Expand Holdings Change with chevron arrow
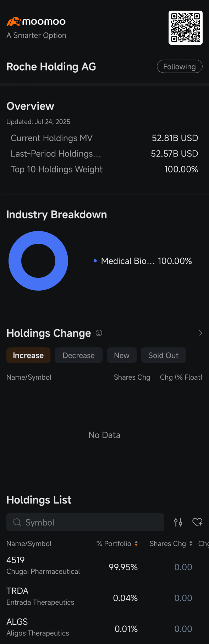Screen dimensions: 209x644 pos(200,333)
